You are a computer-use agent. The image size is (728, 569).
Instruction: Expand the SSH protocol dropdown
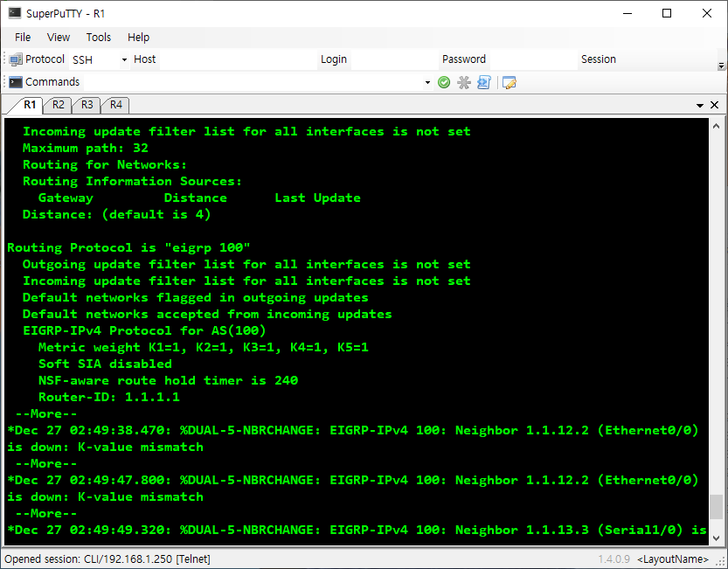(124, 60)
